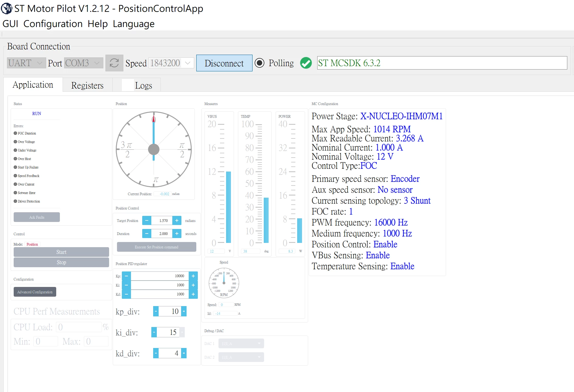The height and width of the screenshot is (392, 574).
Task: Click the Driver Protection error indicator
Action: click(x=15, y=201)
